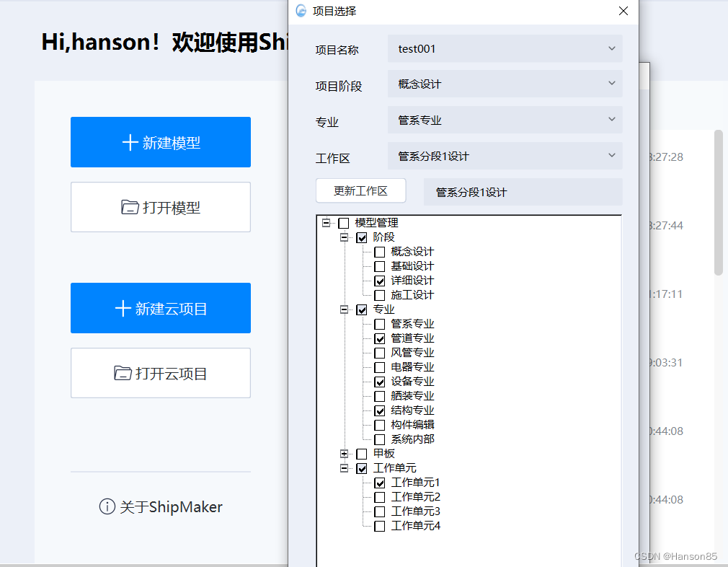Screen dimensions: 728x567
Task: Uncheck the 工作单元1 checkbox
Action: [380, 483]
